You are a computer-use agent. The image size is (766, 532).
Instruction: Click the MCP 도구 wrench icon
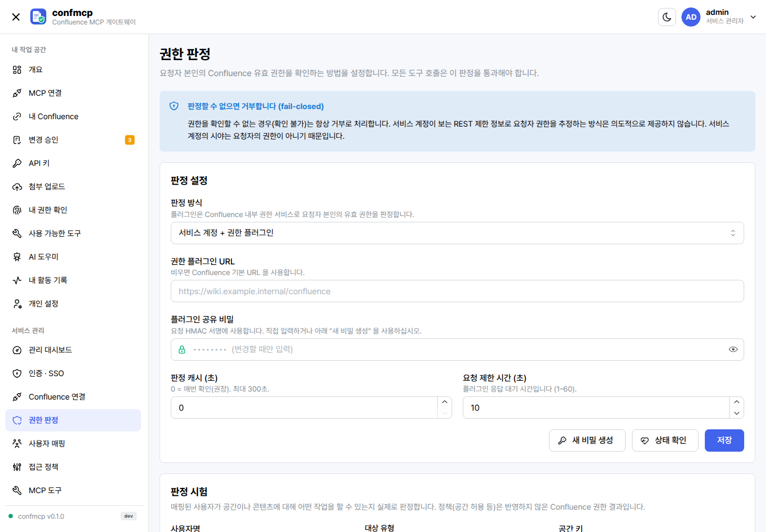tap(17, 491)
